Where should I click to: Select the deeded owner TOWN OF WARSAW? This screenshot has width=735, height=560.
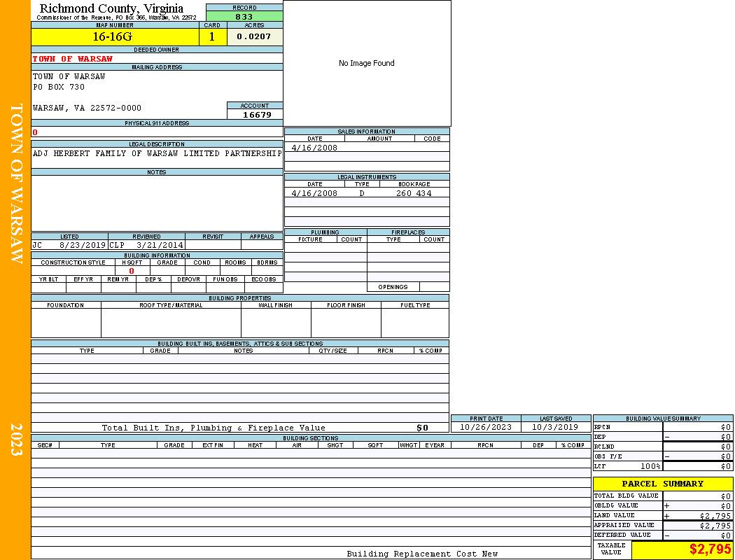(x=63, y=59)
